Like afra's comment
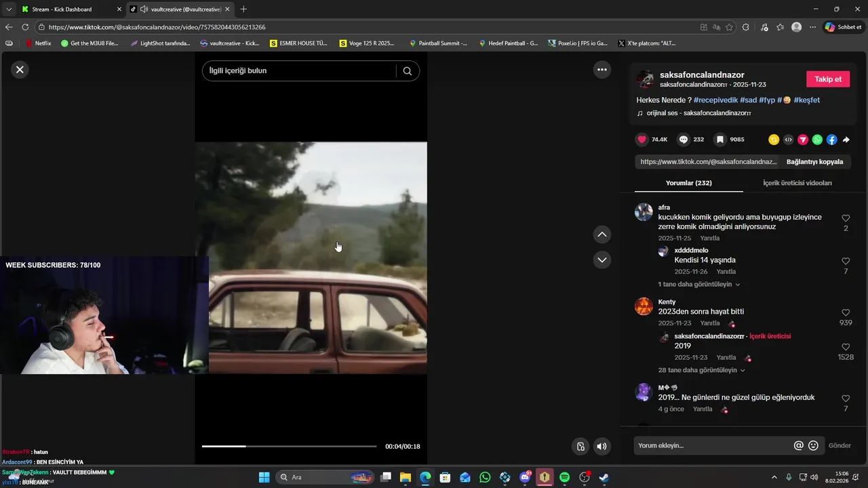 pyautogui.click(x=846, y=218)
